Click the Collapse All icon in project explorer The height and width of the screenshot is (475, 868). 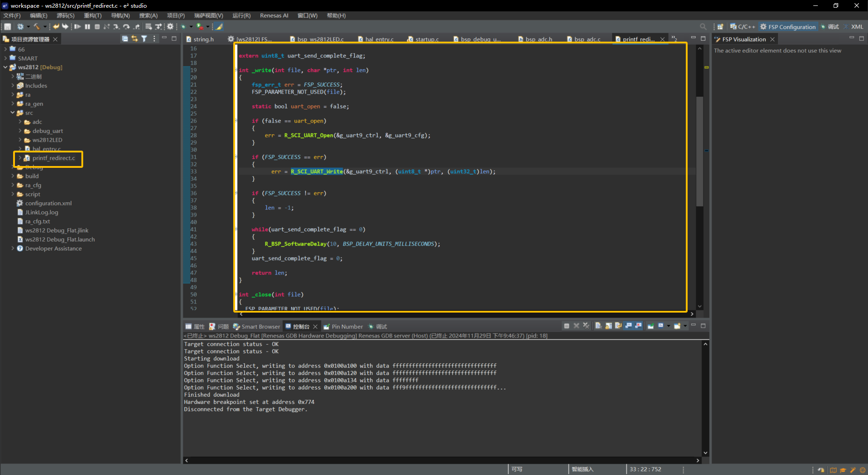tap(125, 39)
